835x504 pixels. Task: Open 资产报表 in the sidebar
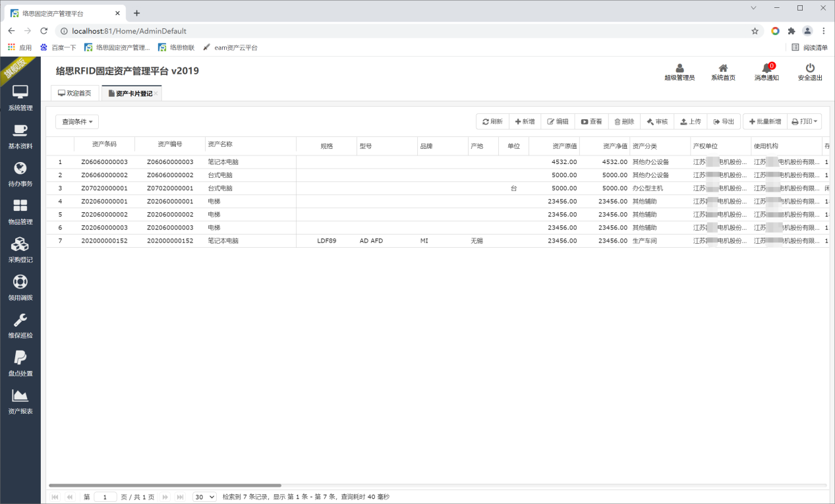pyautogui.click(x=20, y=402)
